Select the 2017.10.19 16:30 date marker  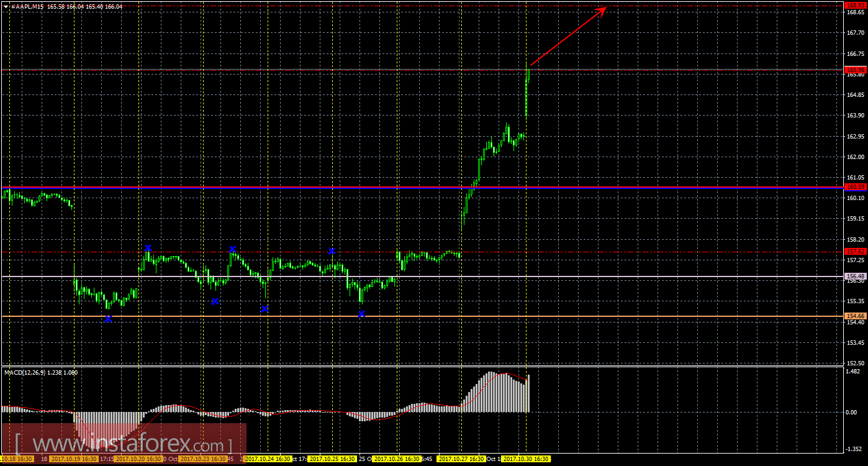tap(73, 459)
